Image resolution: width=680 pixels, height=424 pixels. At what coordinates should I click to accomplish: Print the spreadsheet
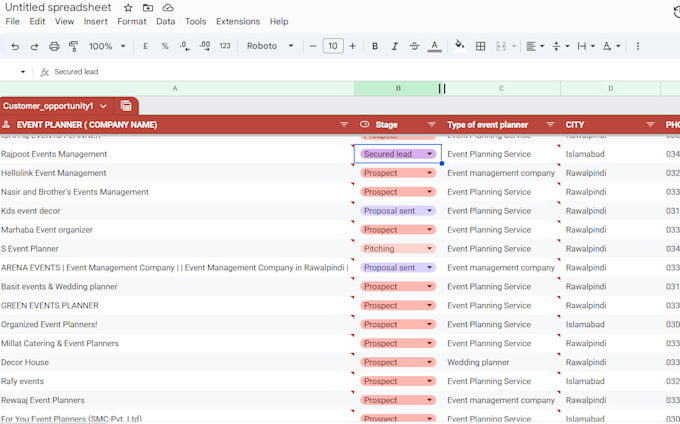(54, 46)
